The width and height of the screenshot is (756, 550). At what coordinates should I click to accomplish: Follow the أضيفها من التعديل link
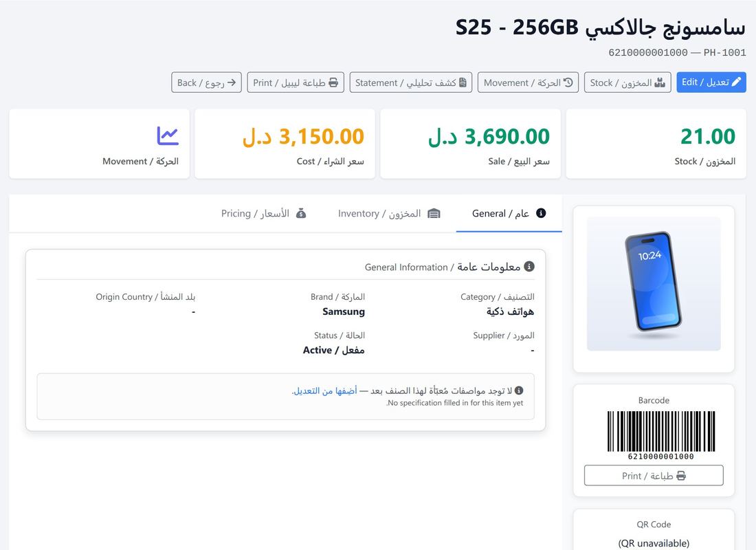[324, 390]
